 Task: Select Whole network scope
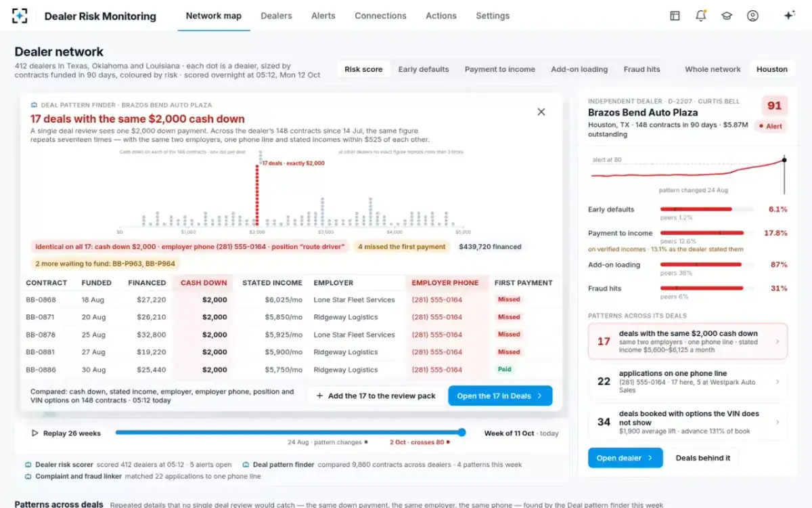pyautogui.click(x=713, y=69)
